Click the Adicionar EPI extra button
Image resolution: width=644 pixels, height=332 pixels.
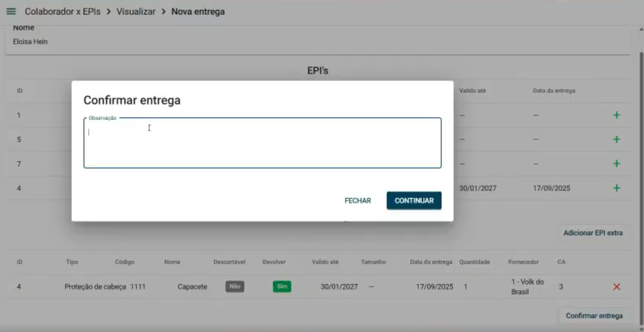593,233
